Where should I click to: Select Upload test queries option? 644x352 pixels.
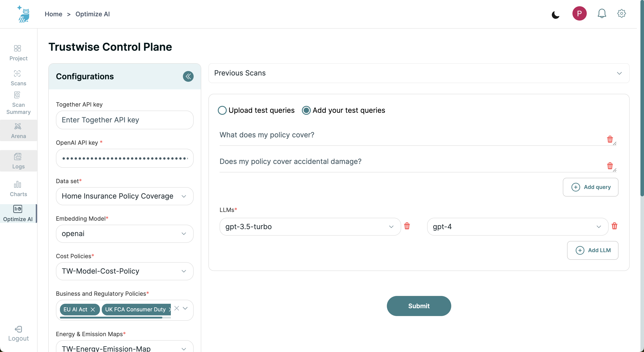tap(222, 110)
